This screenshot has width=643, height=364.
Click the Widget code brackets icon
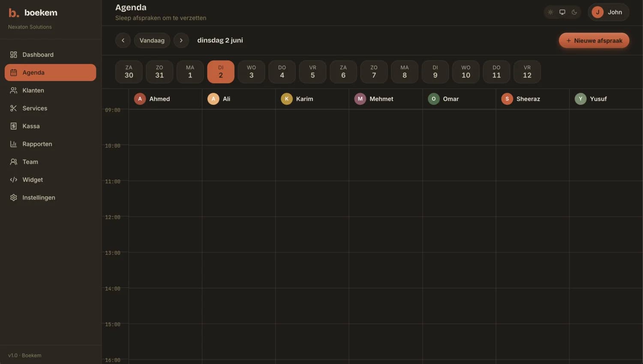(x=14, y=180)
